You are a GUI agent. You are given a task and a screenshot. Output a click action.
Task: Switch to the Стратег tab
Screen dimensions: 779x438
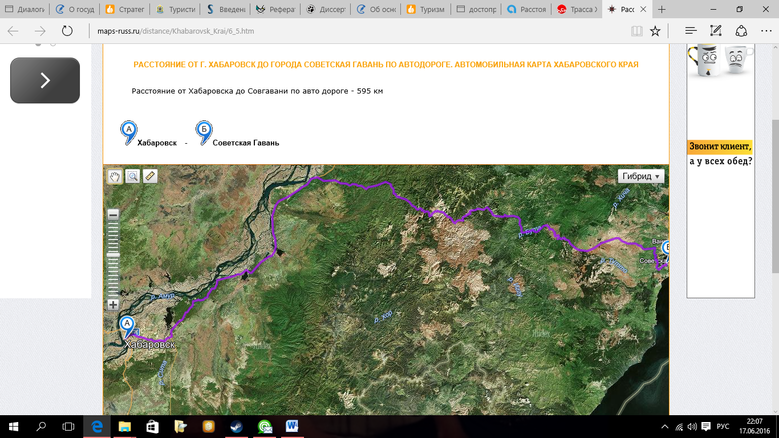point(125,9)
